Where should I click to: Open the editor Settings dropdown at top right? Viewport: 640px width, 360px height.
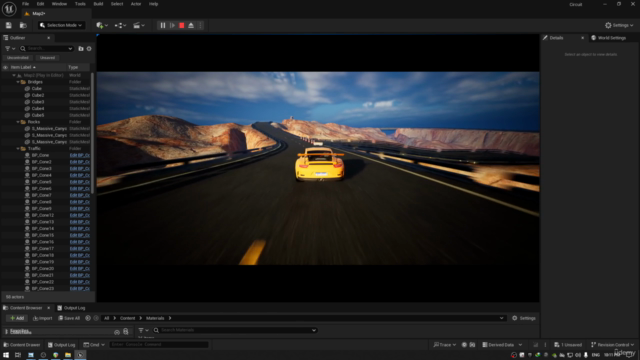click(x=619, y=25)
